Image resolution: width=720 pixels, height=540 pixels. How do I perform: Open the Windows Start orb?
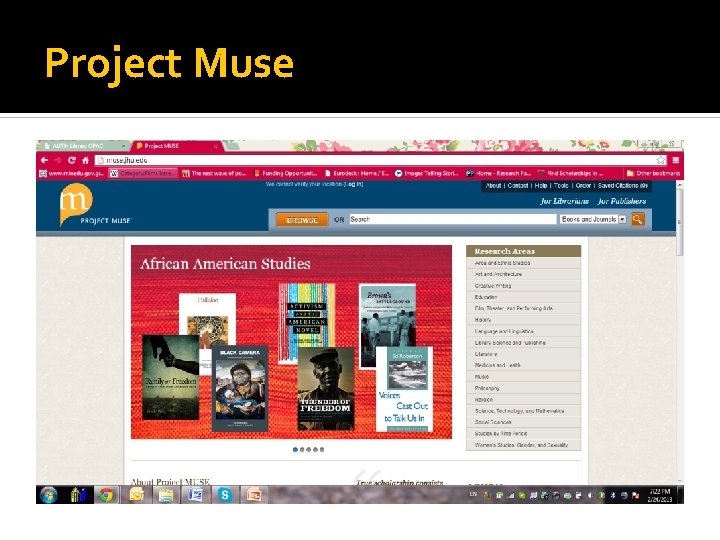click(48, 495)
